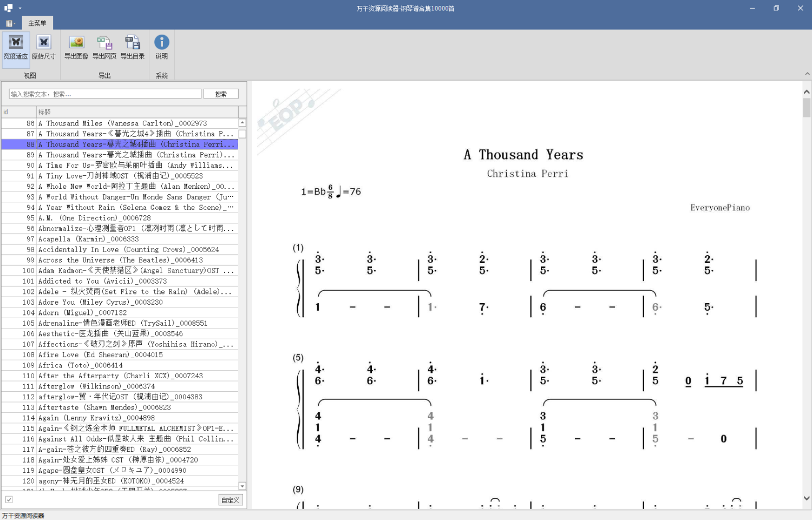The width and height of the screenshot is (812, 520).
Task: Select row 114 Again (Lenny Kravitz)
Action: [x=120, y=418]
